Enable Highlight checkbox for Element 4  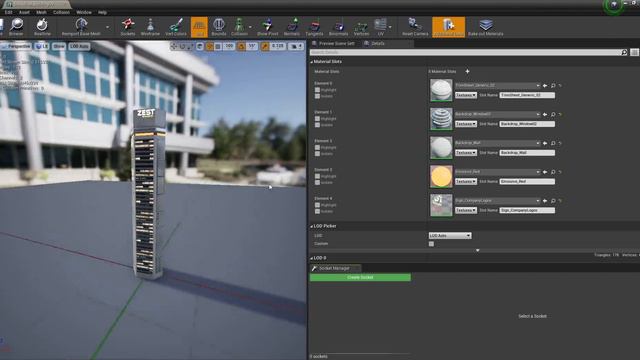click(x=317, y=205)
